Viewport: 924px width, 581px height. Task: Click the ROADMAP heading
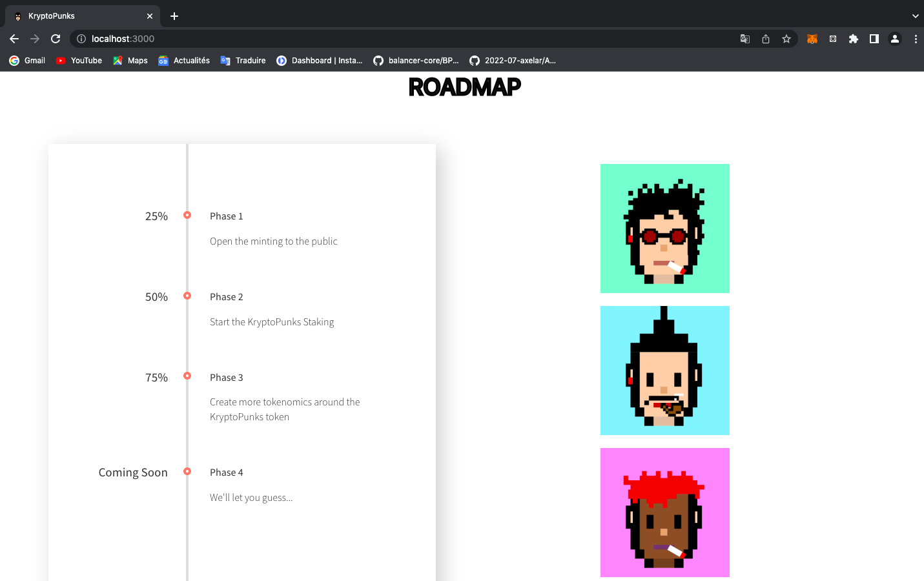[465, 87]
